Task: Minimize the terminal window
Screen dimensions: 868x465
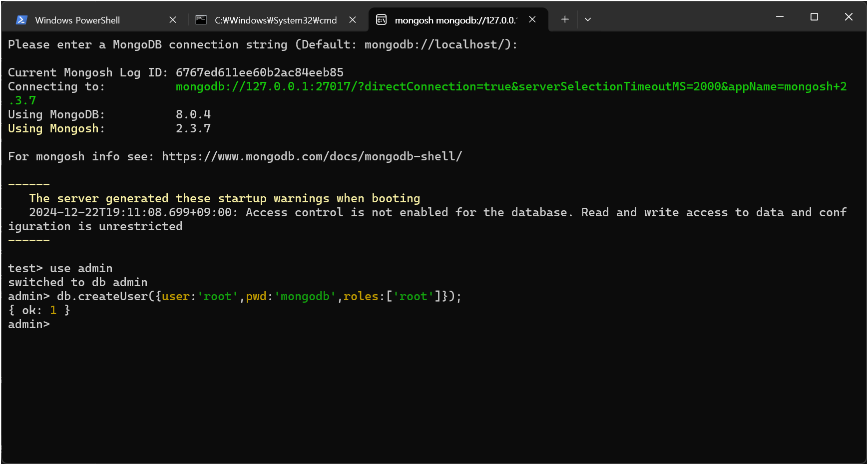Action: 780,17
